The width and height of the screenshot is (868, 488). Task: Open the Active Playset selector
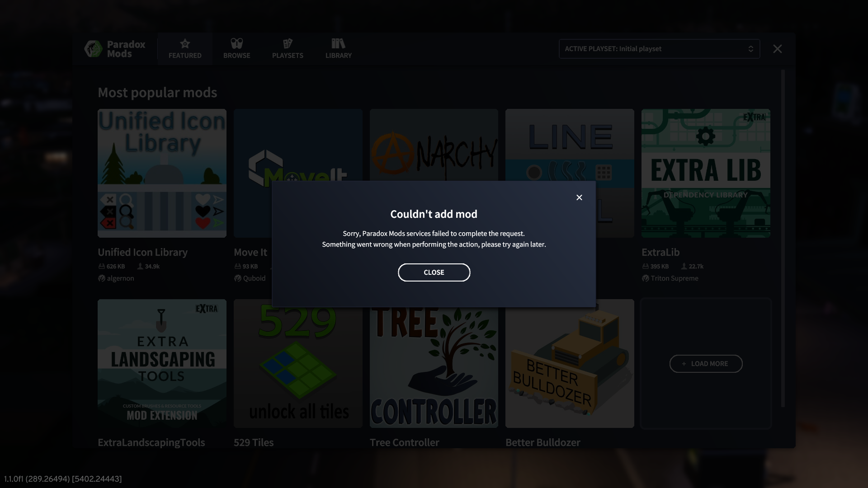(659, 48)
